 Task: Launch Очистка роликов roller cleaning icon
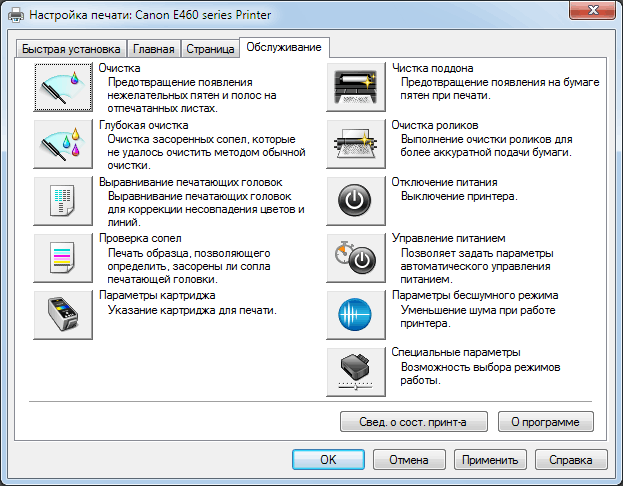coord(356,144)
